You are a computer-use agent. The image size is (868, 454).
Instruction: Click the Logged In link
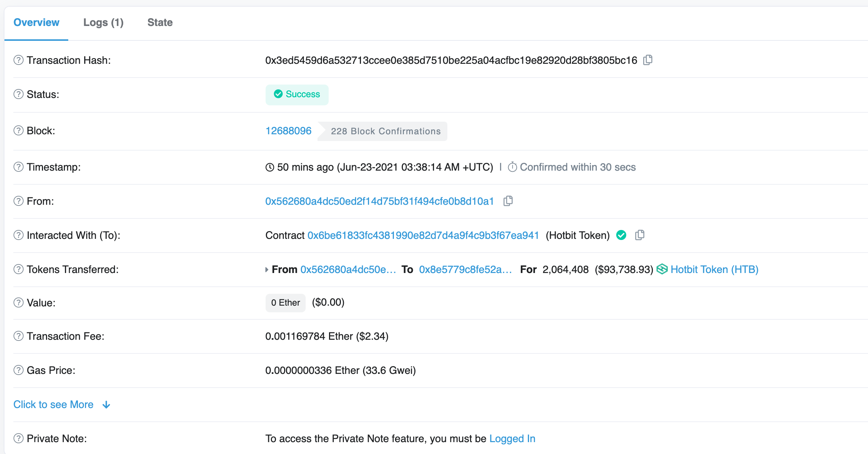point(512,438)
